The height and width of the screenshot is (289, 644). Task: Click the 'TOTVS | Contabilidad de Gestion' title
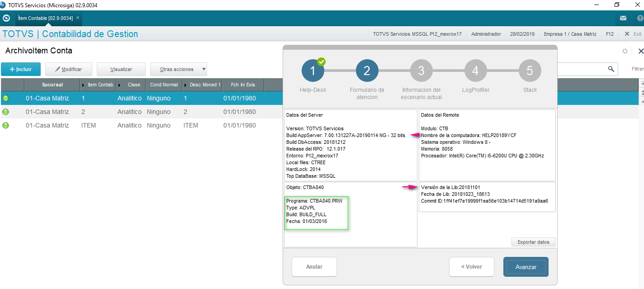tap(70, 34)
